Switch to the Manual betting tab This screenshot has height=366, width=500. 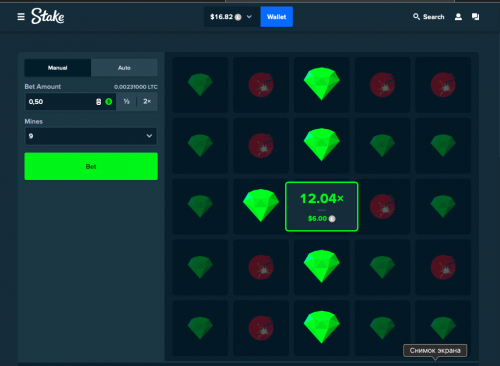point(58,68)
